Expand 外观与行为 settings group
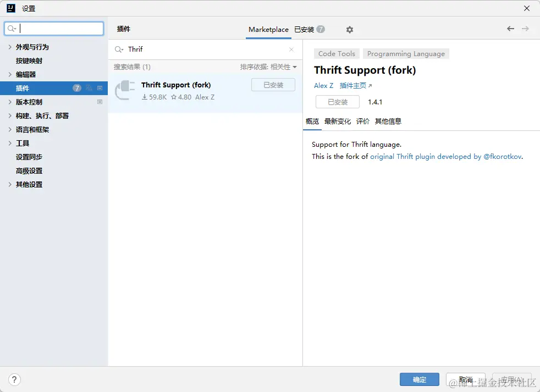The height and width of the screenshot is (392, 540). (x=10, y=47)
